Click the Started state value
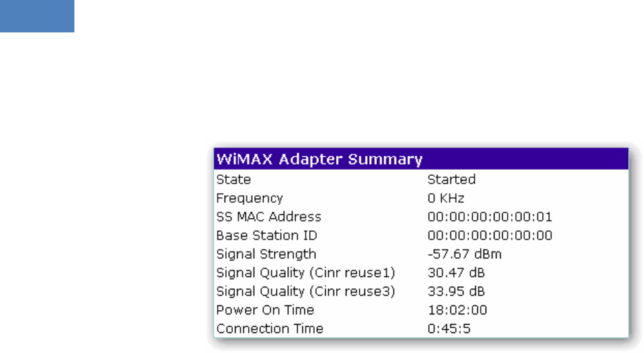Image resolution: width=644 pixels, height=353 pixels. point(451,179)
